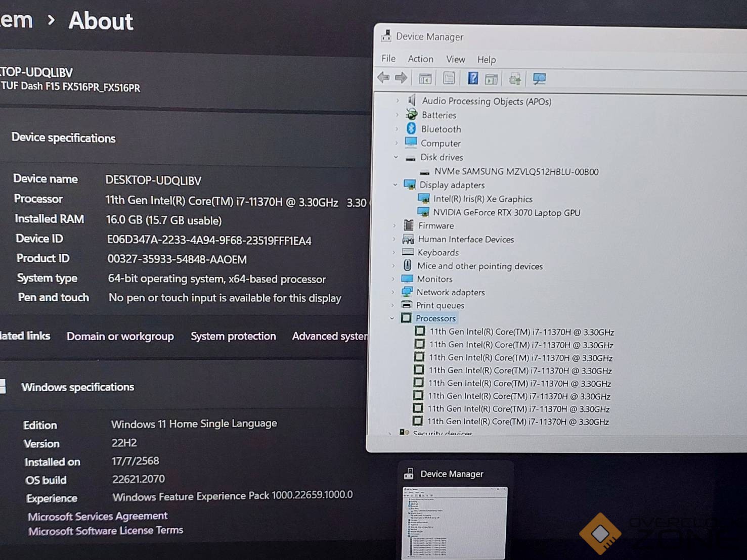Screen dimensions: 747x560
Task: Collapse the Processors node
Action: (392, 318)
